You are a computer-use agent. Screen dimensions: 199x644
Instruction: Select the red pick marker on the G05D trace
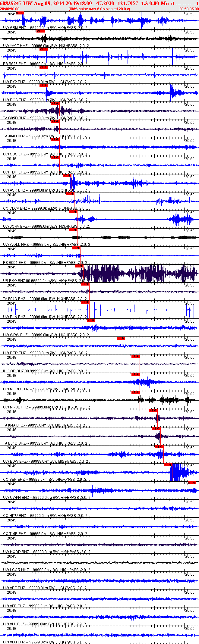click(x=55, y=103)
